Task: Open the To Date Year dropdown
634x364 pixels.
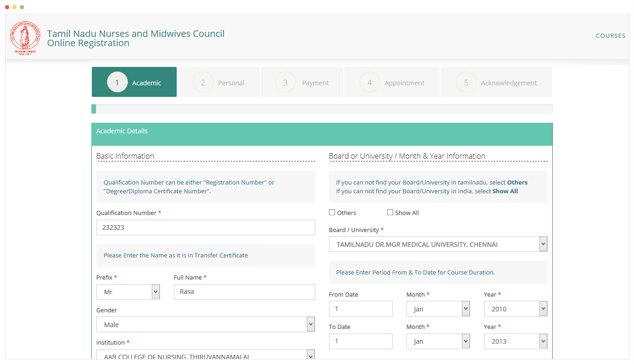Action: 516,341
